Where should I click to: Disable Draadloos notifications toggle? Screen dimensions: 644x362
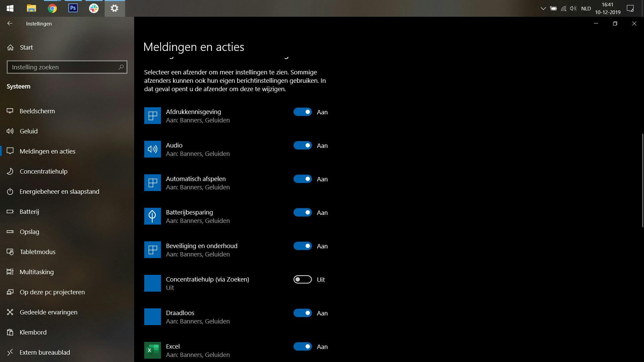point(303,313)
